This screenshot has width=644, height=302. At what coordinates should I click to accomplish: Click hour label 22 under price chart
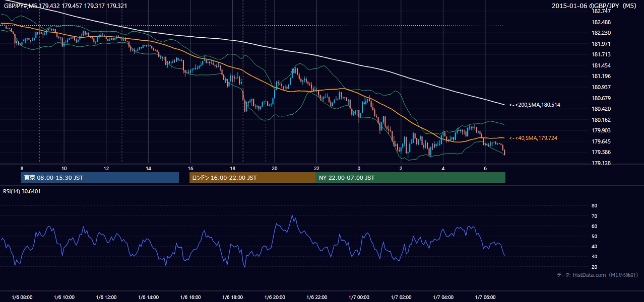pyautogui.click(x=316, y=168)
